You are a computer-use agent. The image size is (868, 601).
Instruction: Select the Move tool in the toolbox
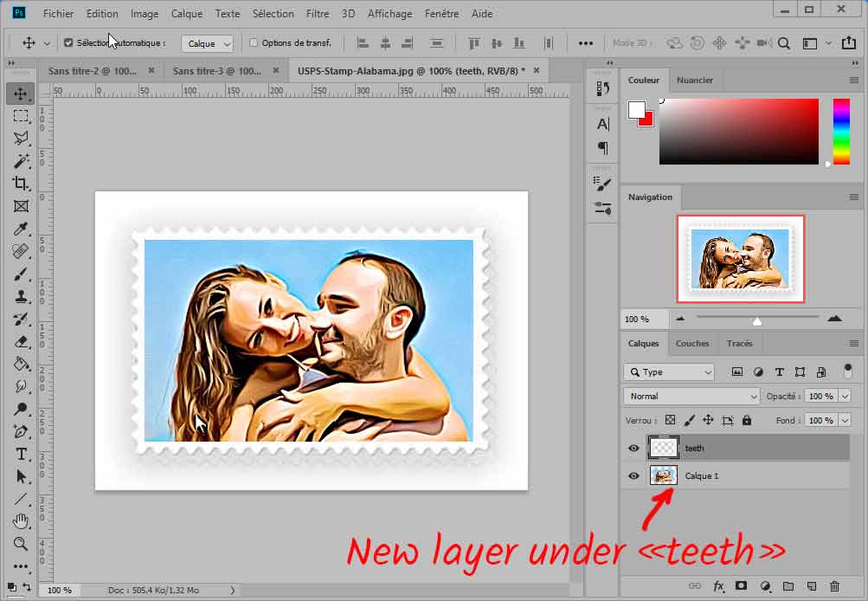[x=21, y=94]
